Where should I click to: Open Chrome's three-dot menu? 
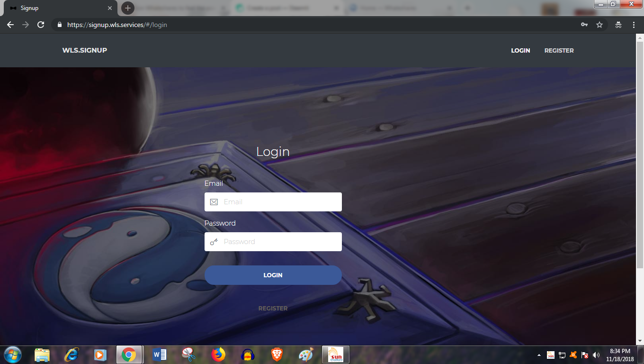[x=634, y=25]
